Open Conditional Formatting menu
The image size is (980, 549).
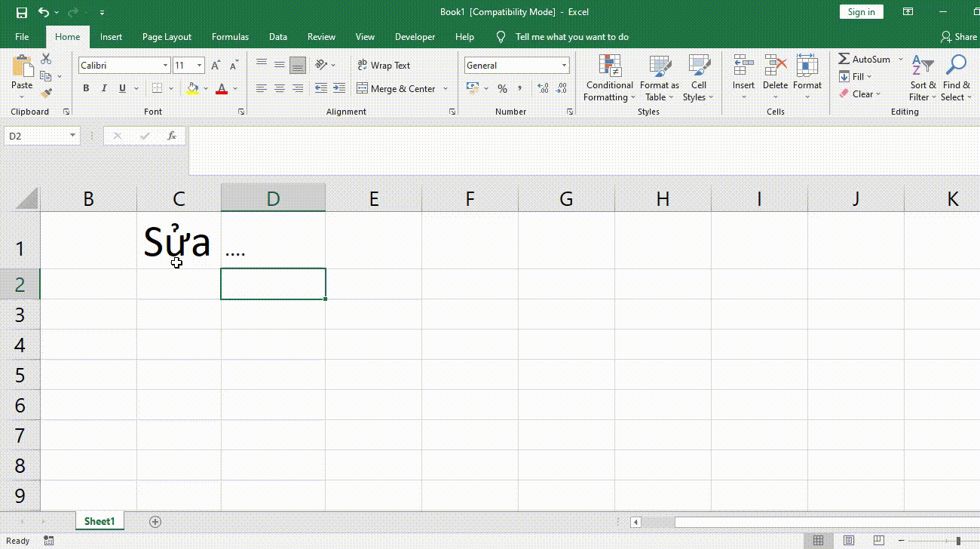(609, 78)
